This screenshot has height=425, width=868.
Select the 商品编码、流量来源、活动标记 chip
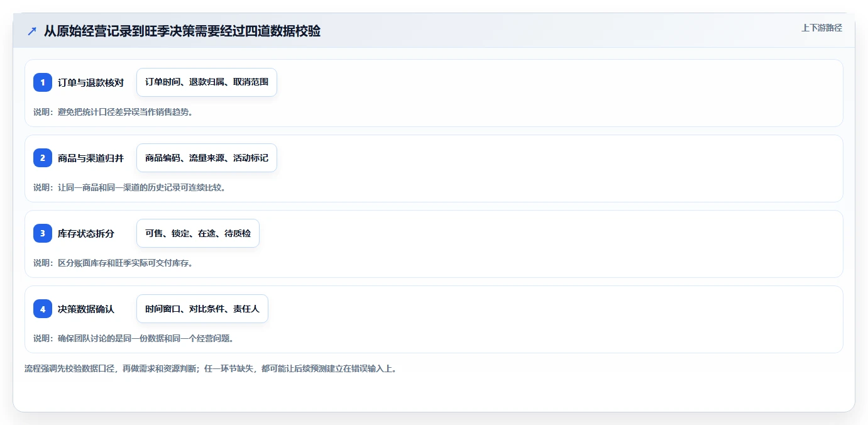coord(207,158)
